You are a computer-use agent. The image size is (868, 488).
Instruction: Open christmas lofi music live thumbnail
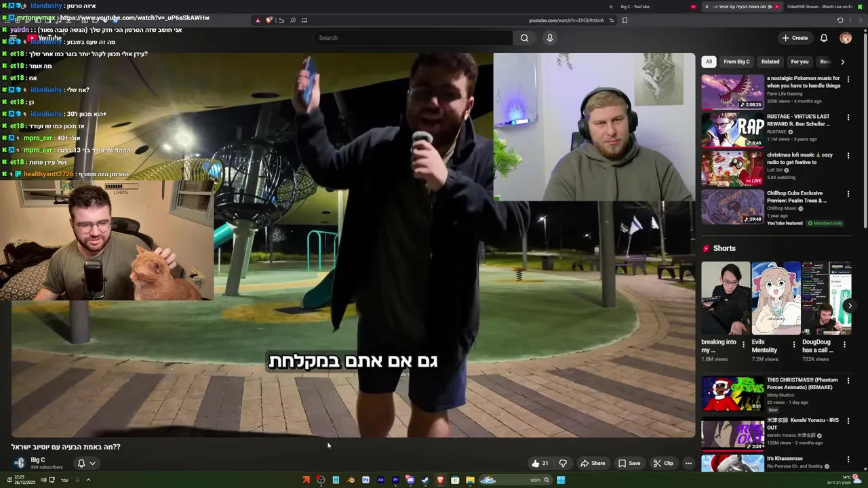pyautogui.click(x=732, y=168)
